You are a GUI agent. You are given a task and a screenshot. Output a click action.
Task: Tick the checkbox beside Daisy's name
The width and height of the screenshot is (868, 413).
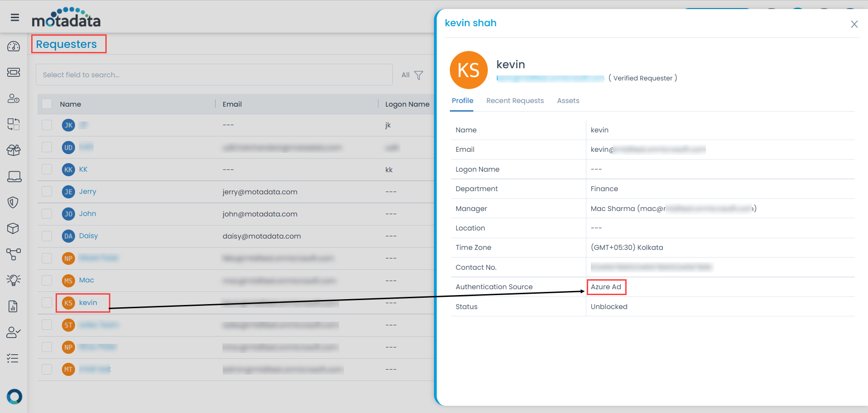click(47, 235)
